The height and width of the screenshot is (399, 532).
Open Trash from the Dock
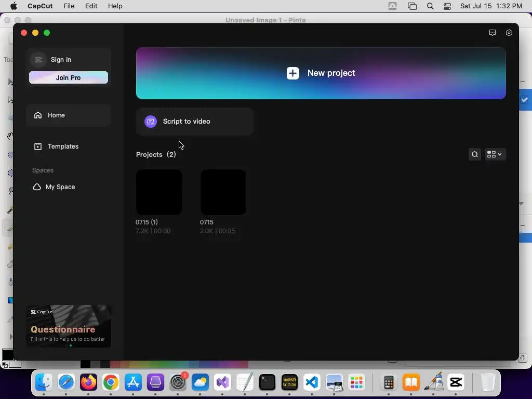point(488,382)
